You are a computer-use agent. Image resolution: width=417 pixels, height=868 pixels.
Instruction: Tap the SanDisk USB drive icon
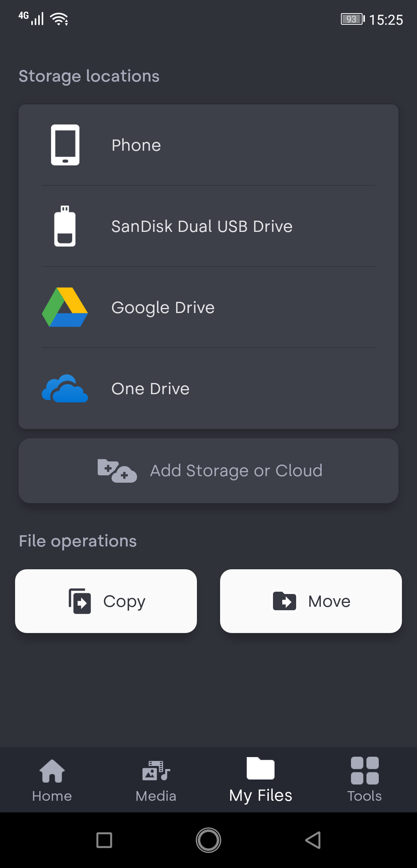click(x=65, y=226)
